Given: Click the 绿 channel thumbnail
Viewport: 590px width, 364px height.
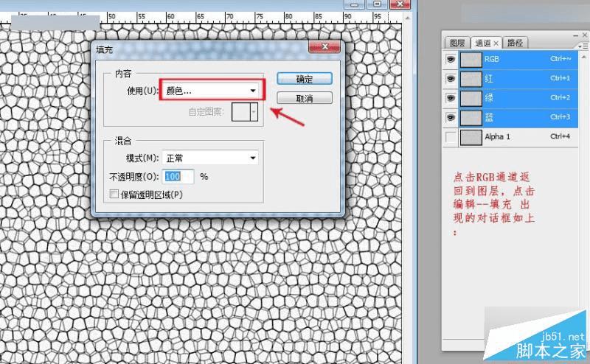Looking at the screenshot, I should [x=471, y=99].
